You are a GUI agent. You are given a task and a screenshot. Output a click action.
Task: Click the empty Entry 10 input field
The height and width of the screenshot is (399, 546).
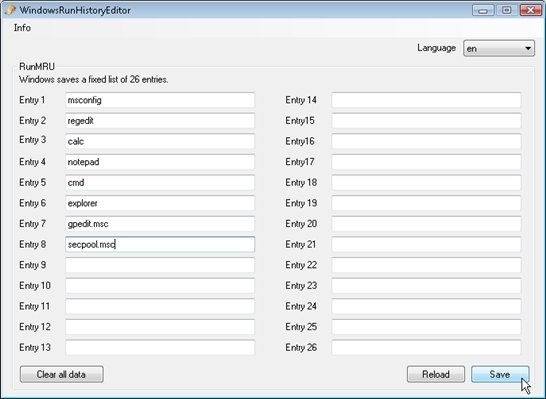click(x=160, y=285)
